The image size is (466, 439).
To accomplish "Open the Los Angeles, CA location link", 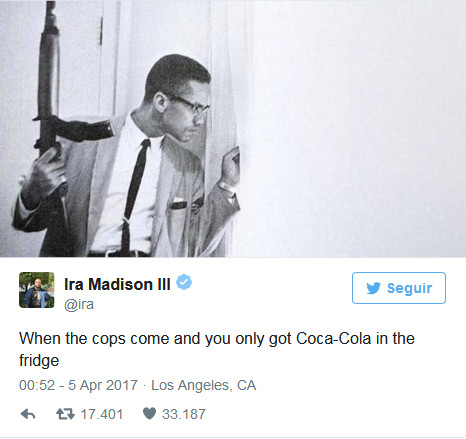I will pos(204,385).
